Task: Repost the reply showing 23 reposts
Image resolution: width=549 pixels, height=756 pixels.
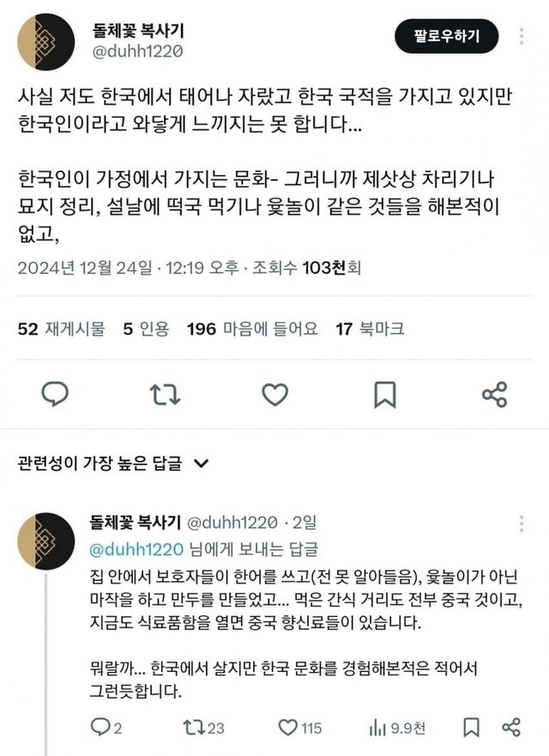Action: click(203, 727)
